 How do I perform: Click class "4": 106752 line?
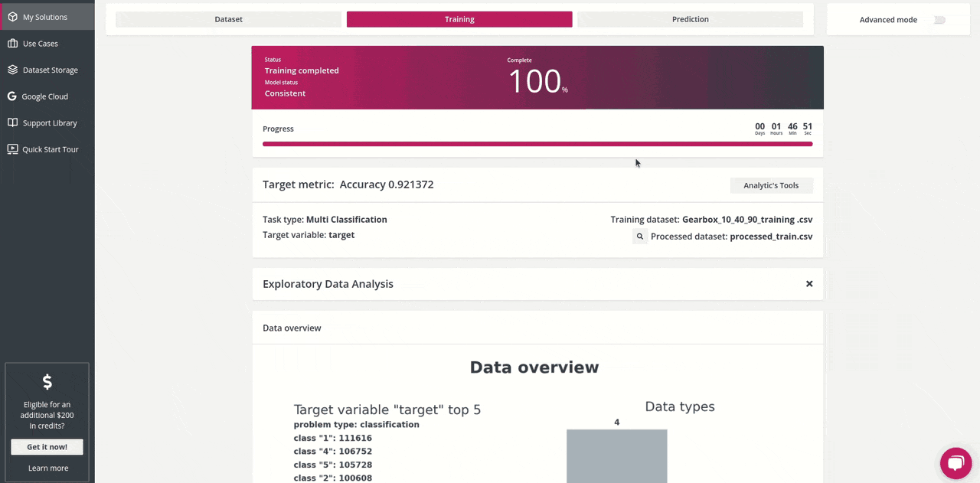coord(333,452)
